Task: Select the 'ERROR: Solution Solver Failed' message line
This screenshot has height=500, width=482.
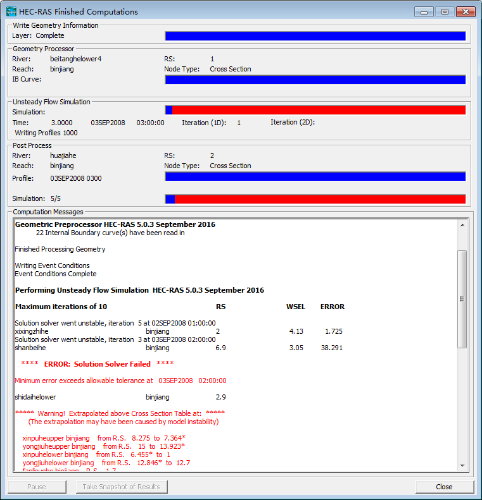Action: (x=97, y=364)
